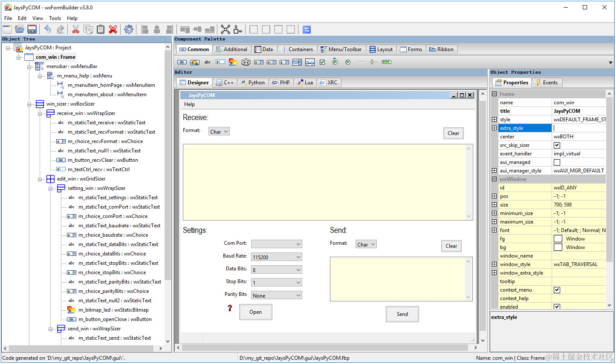Viewport: 616px width, 364px height.
Task: Select m_bitmap_led : wxStaticBitmap tree item
Action: click(x=113, y=310)
